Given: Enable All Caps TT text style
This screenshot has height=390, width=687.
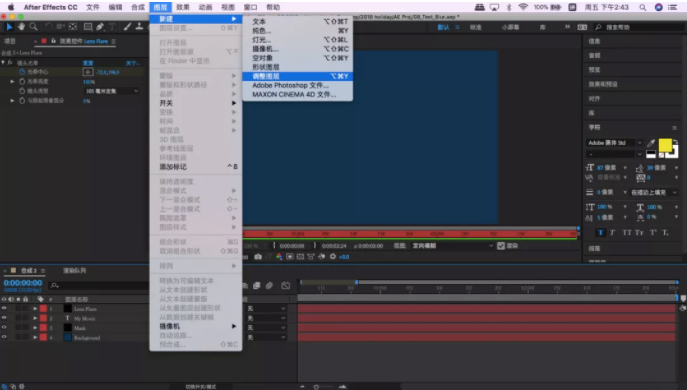Looking at the screenshot, I should pyautogui.click(x=627, y=233).
